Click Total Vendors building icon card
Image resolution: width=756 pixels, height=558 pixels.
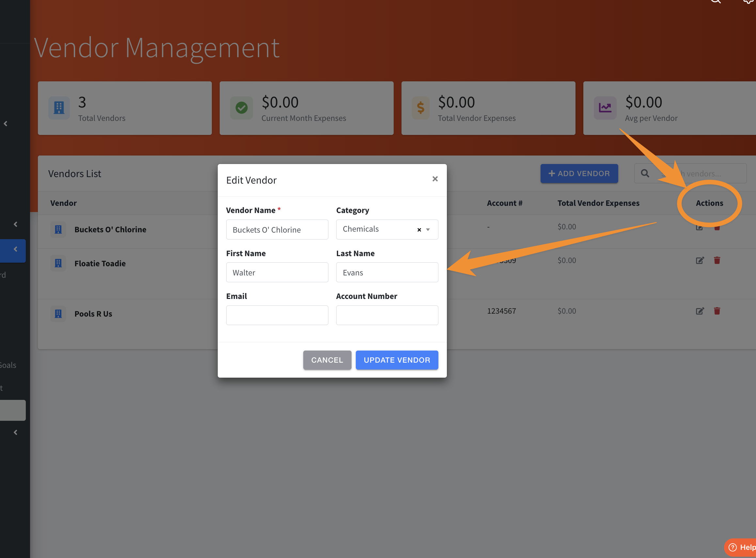[x=59, y=108]
